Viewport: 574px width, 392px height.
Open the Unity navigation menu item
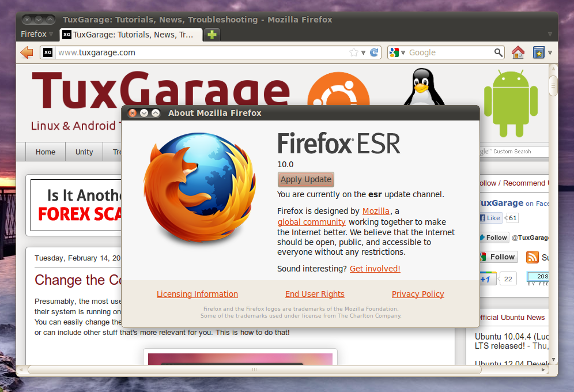(x=84, y=152)
